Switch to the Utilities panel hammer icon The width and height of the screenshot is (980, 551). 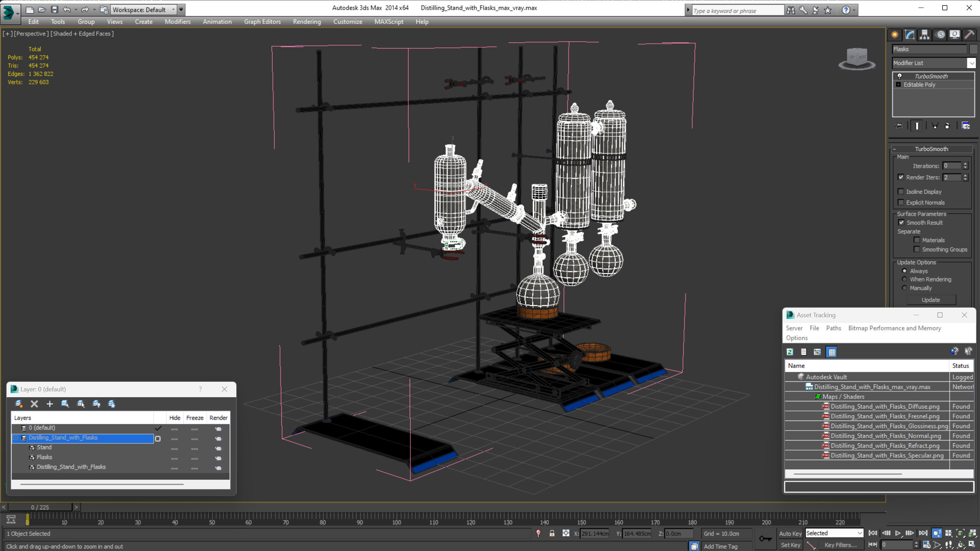click(969, 35)
